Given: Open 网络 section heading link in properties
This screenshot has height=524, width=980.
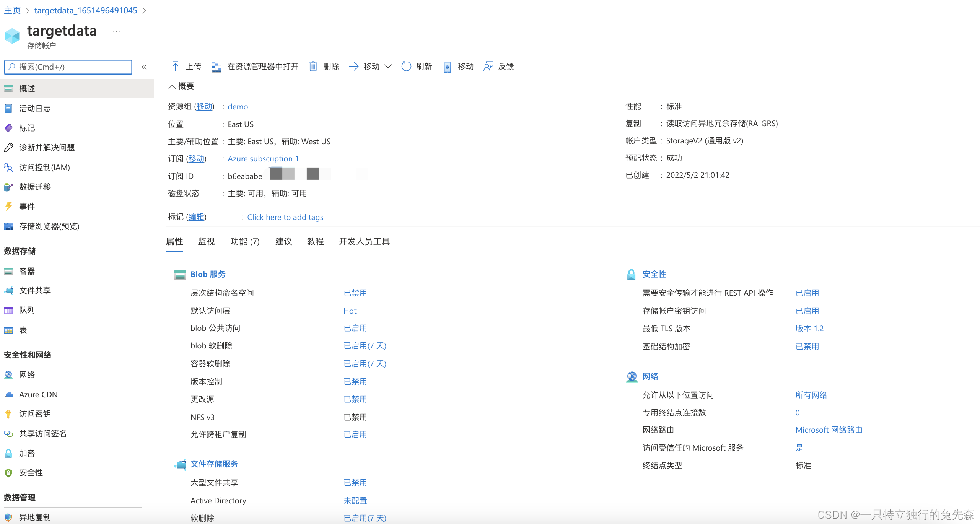Looking at the screenshot, I should click(650, 376).
